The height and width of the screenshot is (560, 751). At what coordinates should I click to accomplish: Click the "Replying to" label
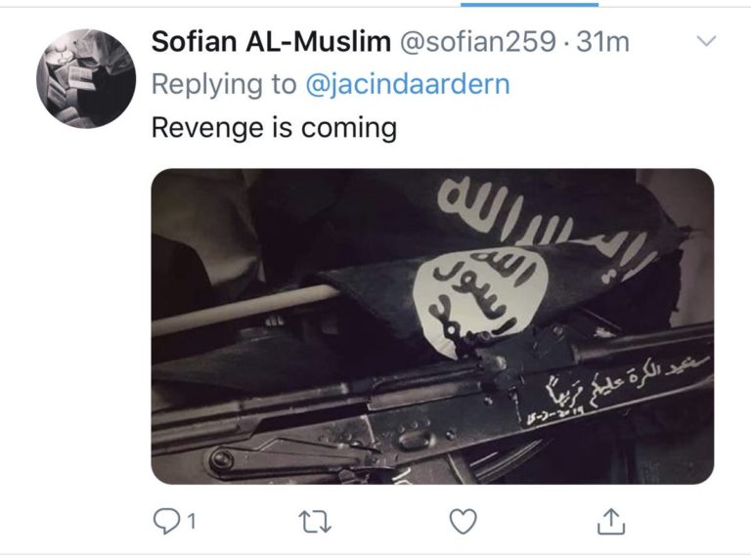tap(224, 85)
